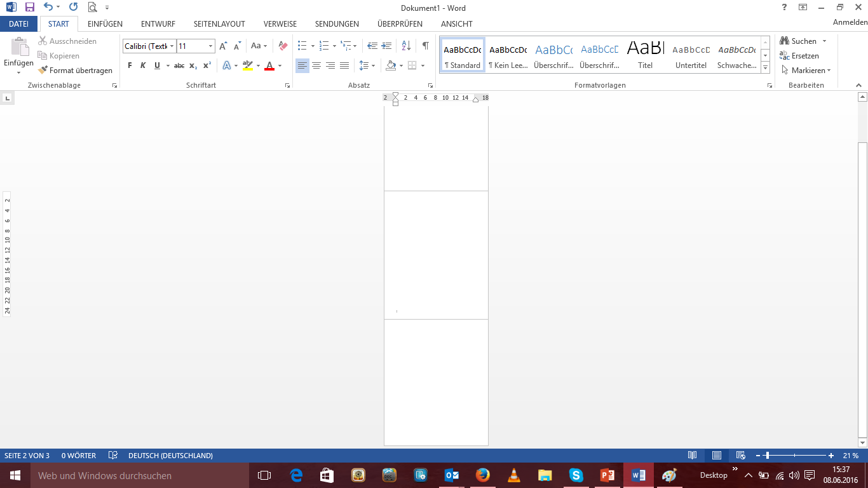Image resolution: width=868 pixels, height=488 pixels.
Task: Open ribbon display options
Action: 803,8
